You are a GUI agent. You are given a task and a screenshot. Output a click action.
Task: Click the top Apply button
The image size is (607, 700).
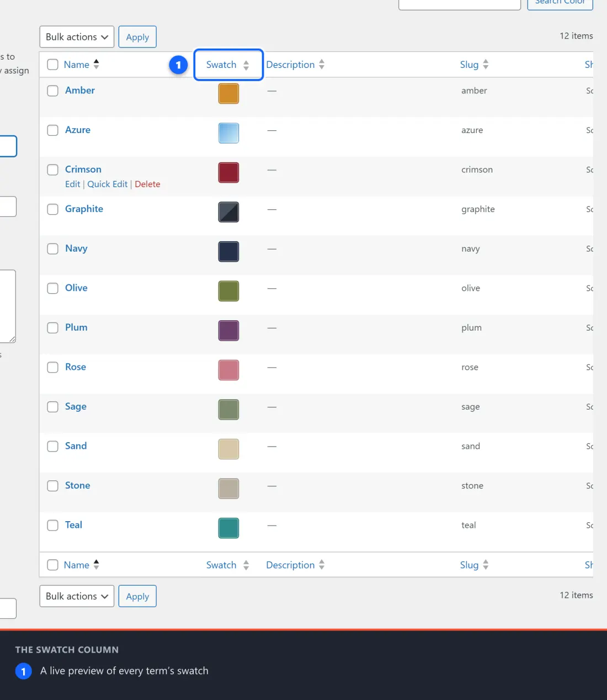click(137, 37)
